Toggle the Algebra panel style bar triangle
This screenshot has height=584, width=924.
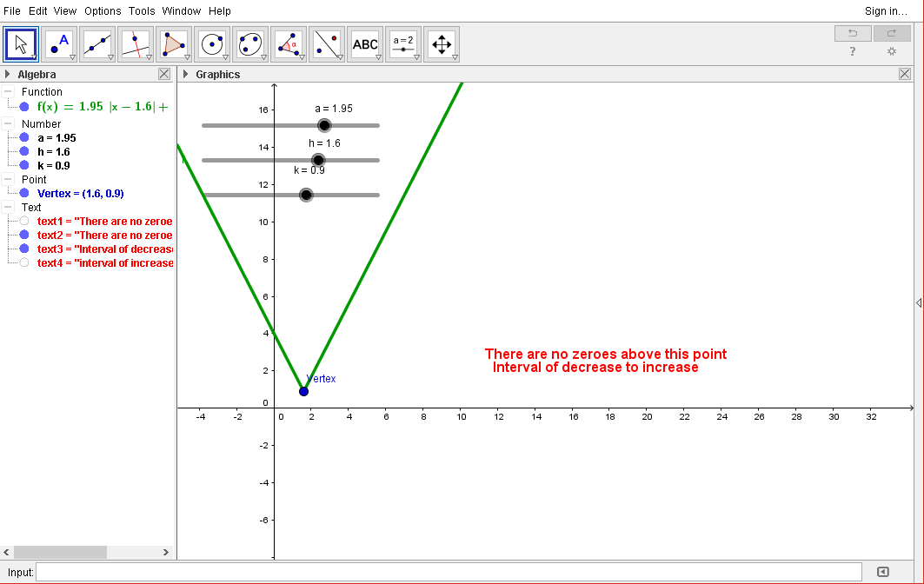coord(8,74)
